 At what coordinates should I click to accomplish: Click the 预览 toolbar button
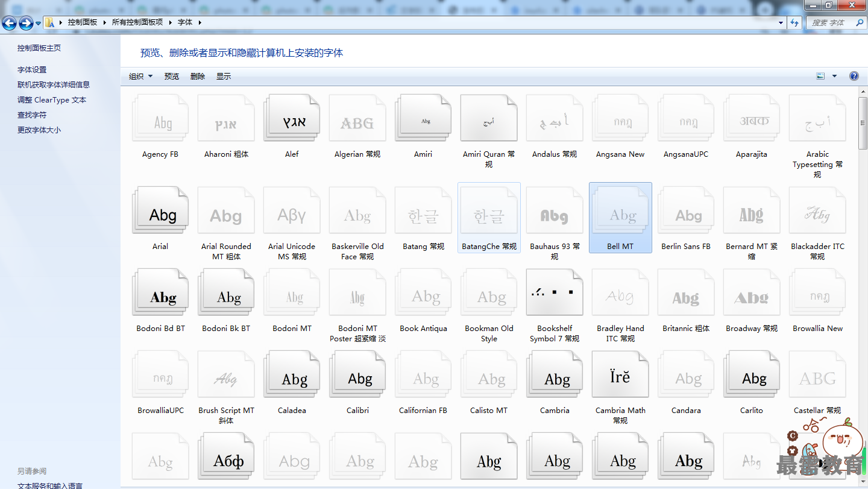(172, 76)
